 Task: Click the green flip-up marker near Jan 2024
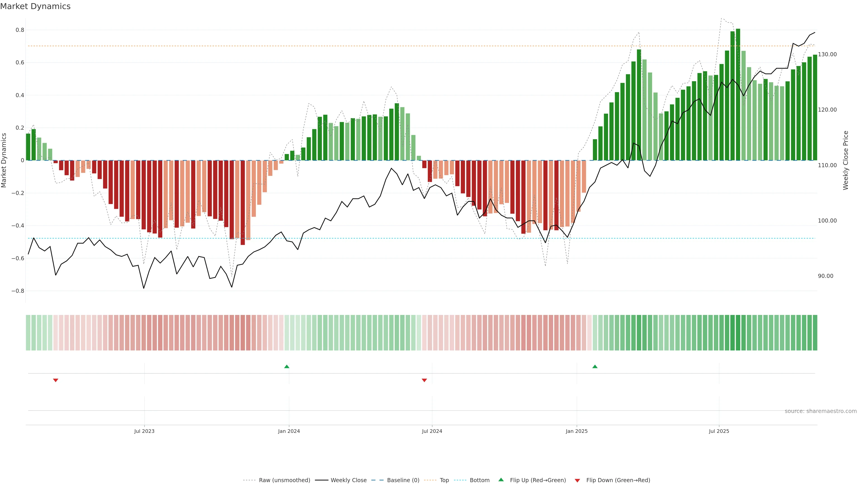tap(286, 366)
